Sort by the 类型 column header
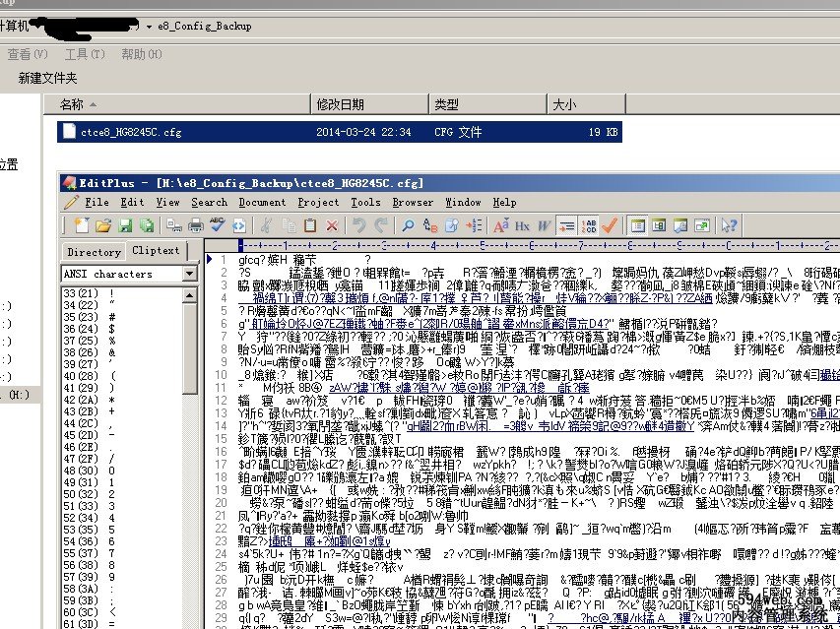840x629 pixels. [487, 104]
